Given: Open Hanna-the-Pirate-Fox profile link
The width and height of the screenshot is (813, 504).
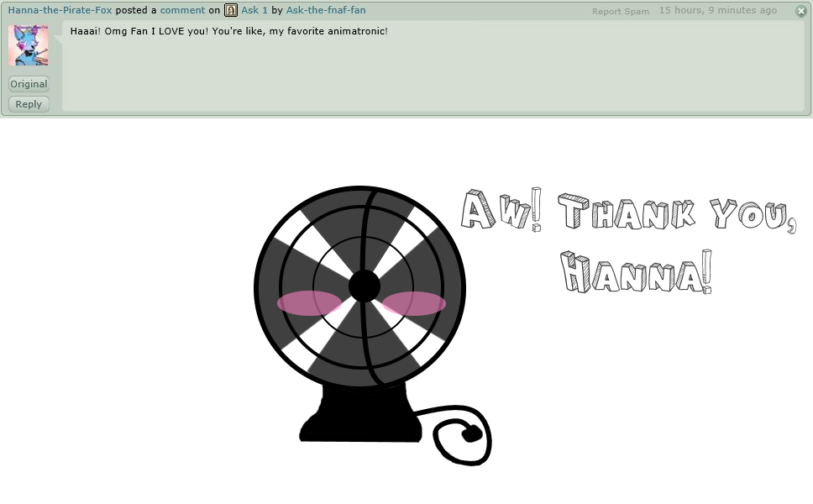Looking at the screenshot, I should (60, 10).
